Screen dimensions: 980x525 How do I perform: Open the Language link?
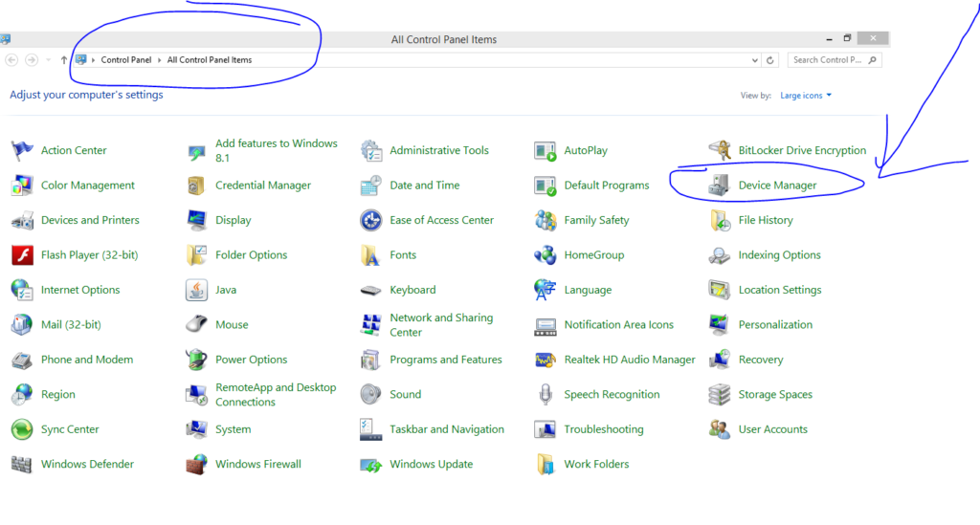(x=588, y=291)
